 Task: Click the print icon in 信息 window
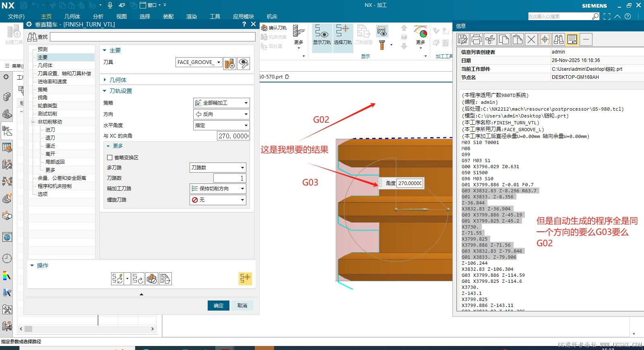pyautogui.click(x=476, y=39)
